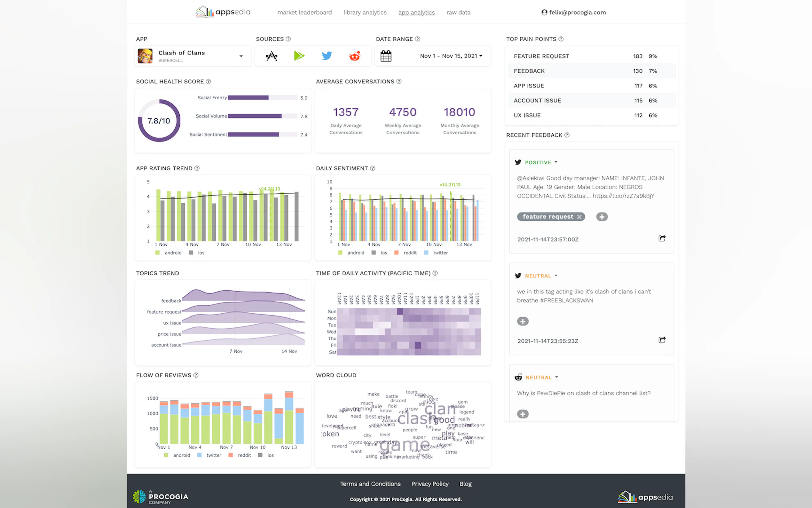Viewport: 812px width, 508px height.
Task: Toggle the twitter legend swatch in Daily Sentiment
Action: coord(426,253)
